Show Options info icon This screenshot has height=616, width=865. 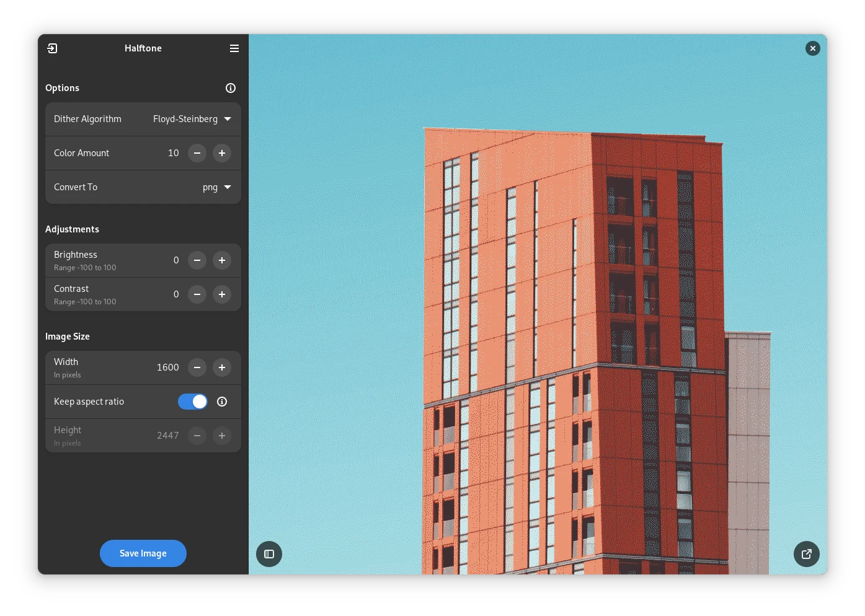tap(231, 88)
